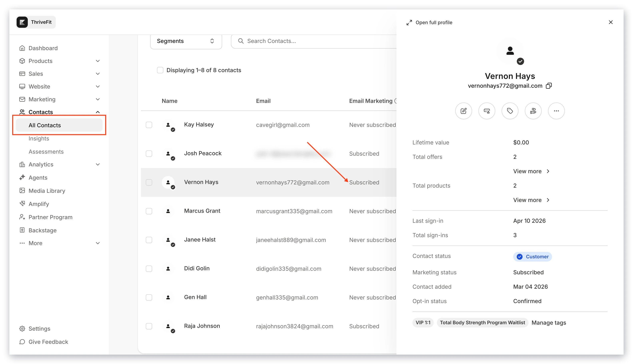633x364 pixels.
Task: Check the Marcus Grant row checkbox
Action: tap(149, 211)
